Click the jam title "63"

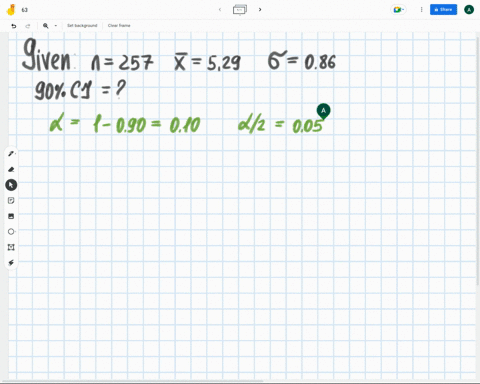click(x=25, y=10)
